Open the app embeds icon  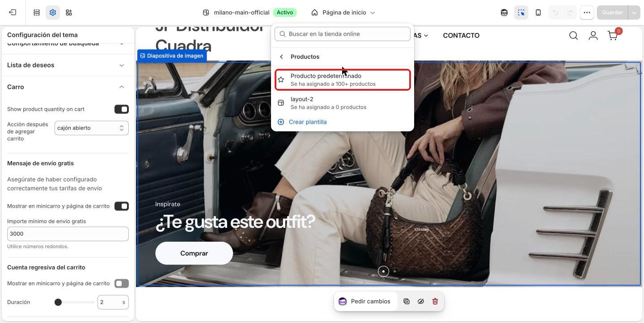[x=69, y=13]
